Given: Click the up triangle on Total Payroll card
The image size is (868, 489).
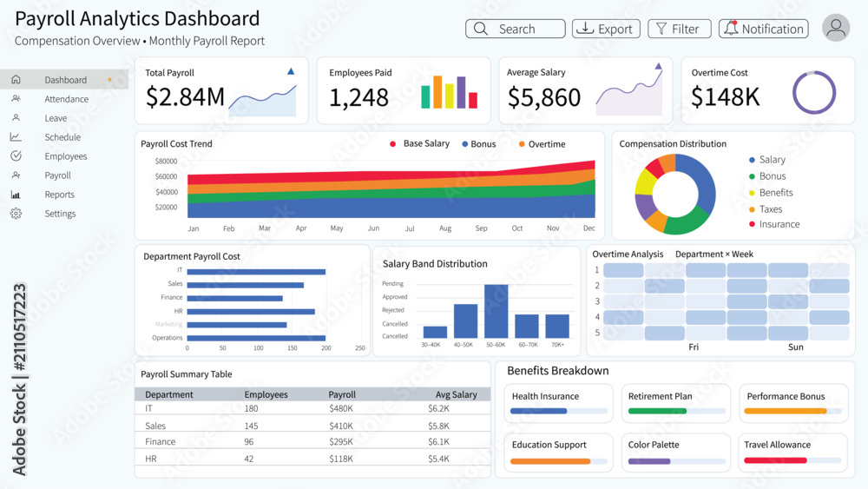Looking at the screenshot, I should click(291, 71).
